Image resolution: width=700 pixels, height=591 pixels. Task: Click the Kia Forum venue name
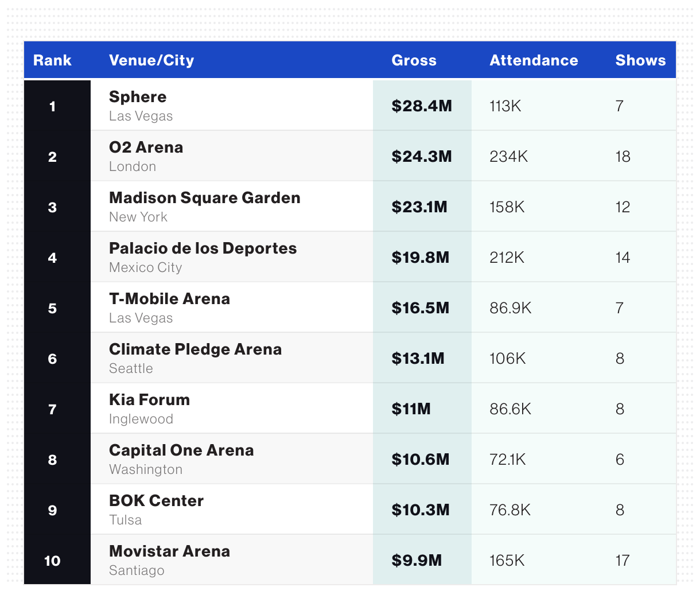tap(149, 400)
